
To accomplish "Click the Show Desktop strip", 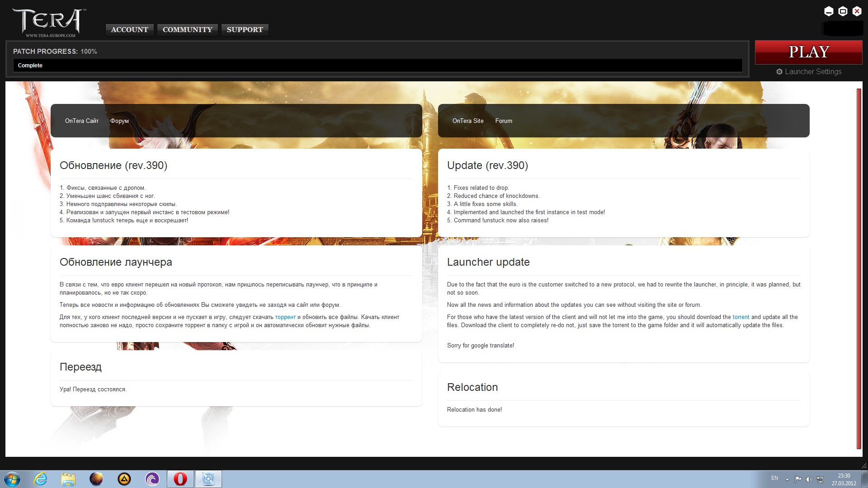I will click(x=864, y=479).
